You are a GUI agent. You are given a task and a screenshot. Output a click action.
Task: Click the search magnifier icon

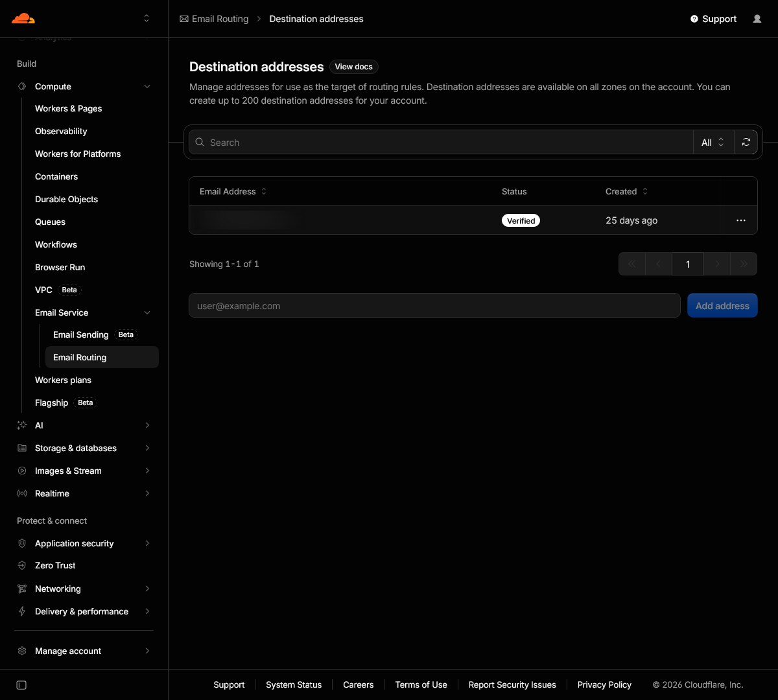(200, 142)
